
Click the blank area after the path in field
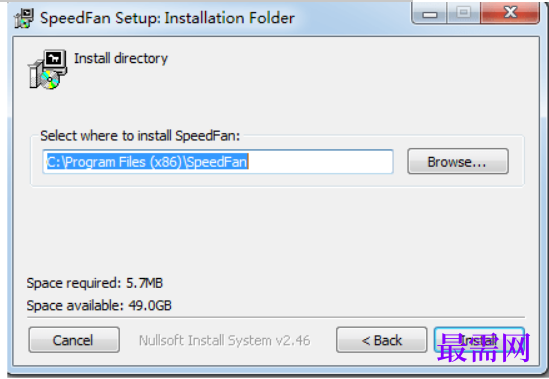click(320, 162)
